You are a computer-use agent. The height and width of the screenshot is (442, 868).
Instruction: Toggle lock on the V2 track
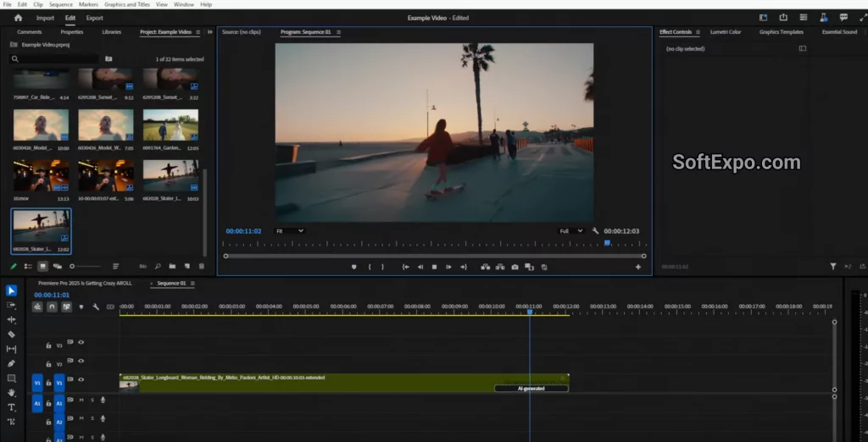pyautogui.click(x=49, y=363)
